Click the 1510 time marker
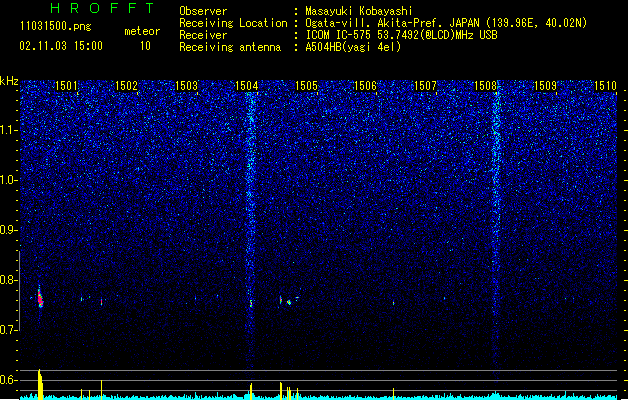 click(x=605, y=85)
